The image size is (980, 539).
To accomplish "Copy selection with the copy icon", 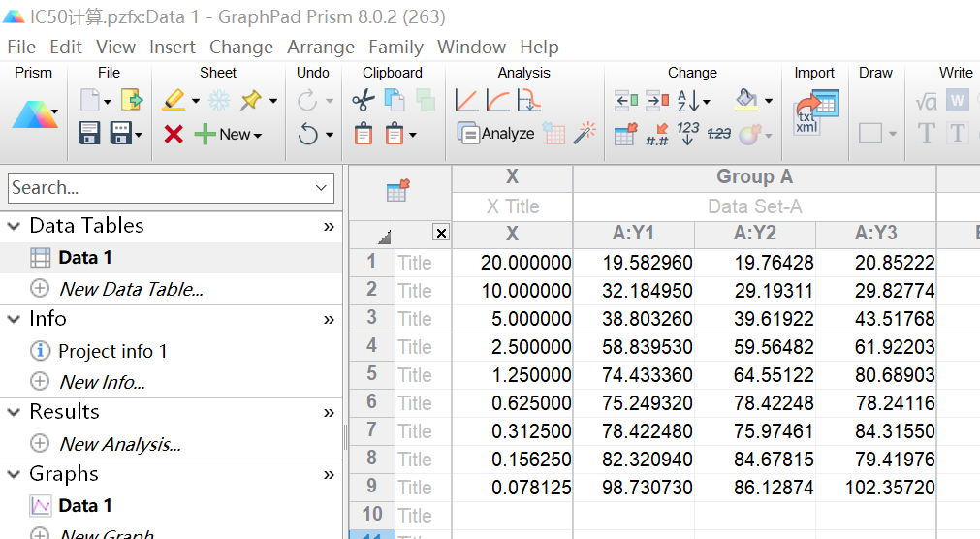I will coord(395,100).
